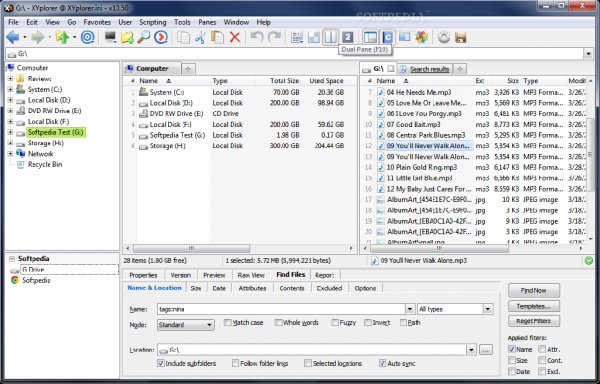Switch to the Search results tab
Image resolution: width=600 pixels, height=384 pixels.
click(425, 69)
